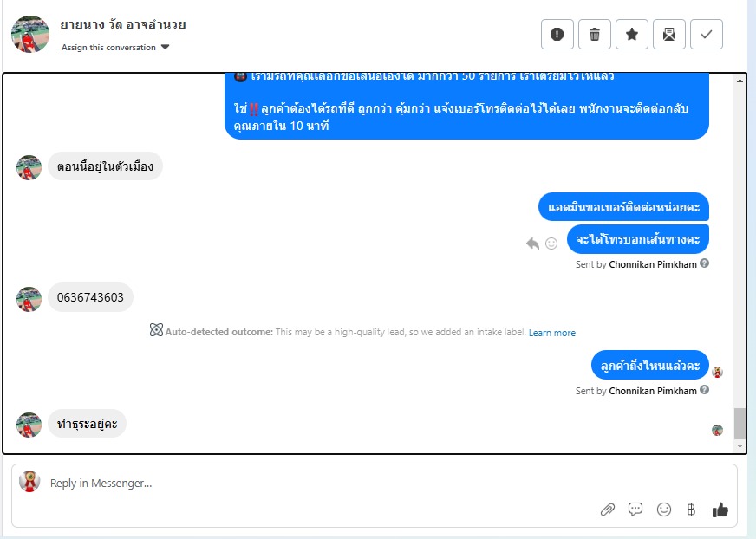Viewport: 756px width, 539px height.
Task: Send a thumbs-up like
Action: tap(720, 510)
